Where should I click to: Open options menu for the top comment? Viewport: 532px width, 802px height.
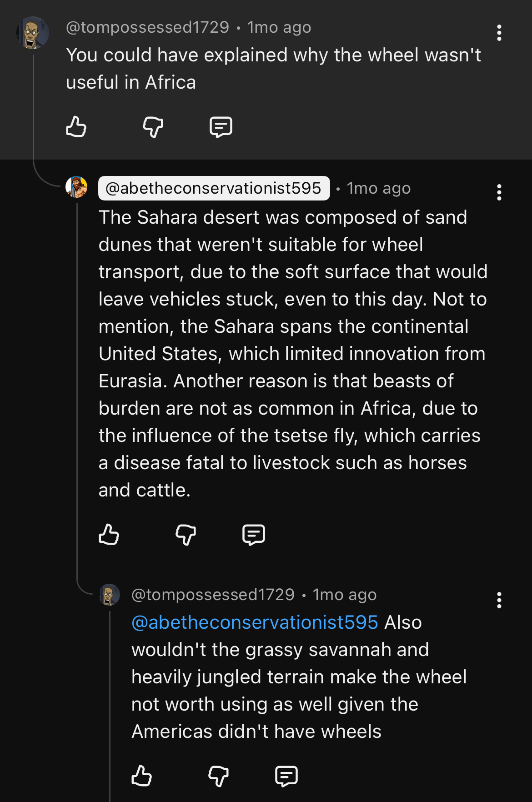[x=499, y=33]
